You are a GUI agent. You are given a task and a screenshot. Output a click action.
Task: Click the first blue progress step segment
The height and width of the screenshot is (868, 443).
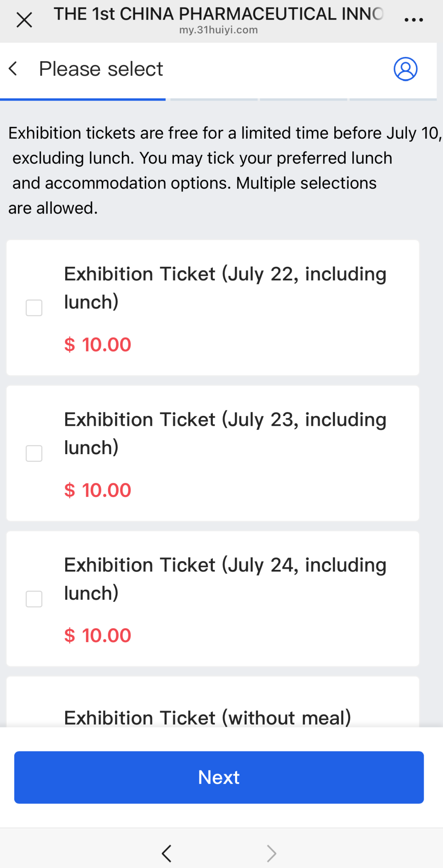(83, 99)
